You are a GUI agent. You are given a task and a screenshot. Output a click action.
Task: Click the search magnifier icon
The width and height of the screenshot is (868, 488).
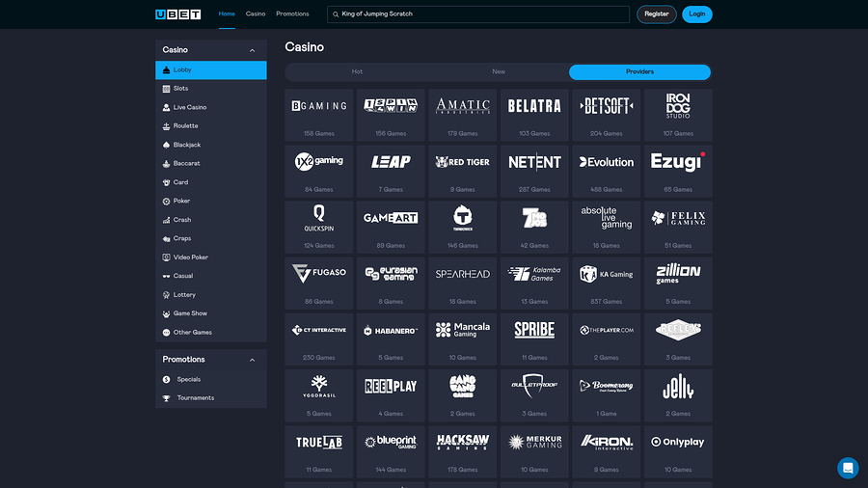pyautogui.click(x=336, y=14)
